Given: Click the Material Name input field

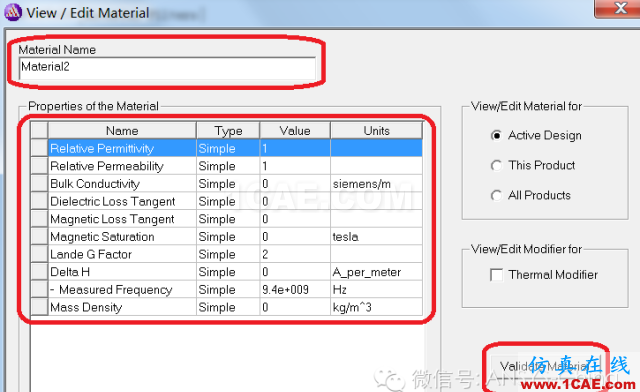Looking at the screenshot, I should (167, 68).
